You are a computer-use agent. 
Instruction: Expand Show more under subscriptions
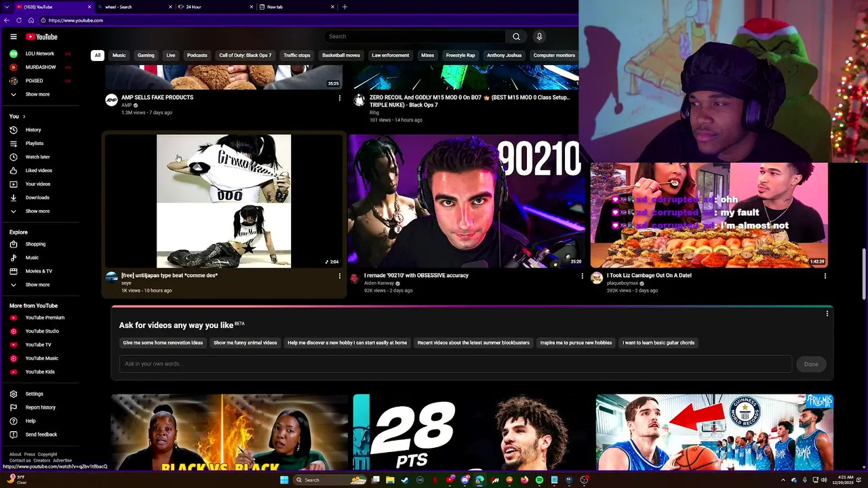[37, 94]
